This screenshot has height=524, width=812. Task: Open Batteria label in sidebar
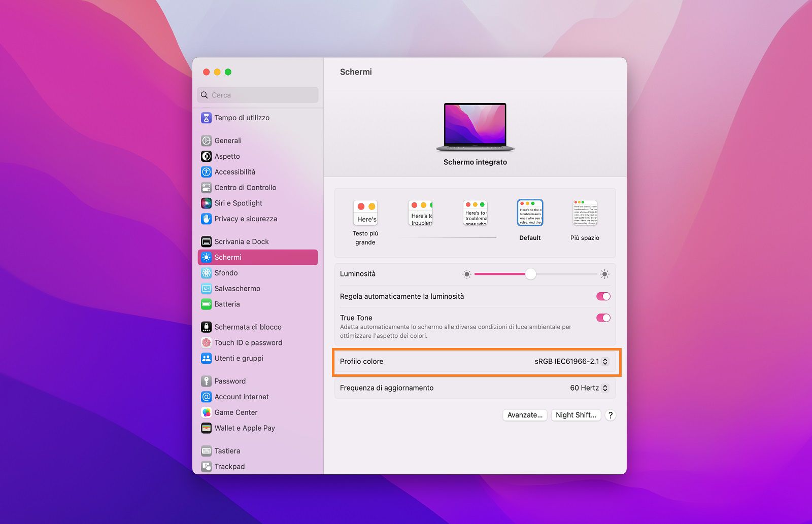click(227, 304)
